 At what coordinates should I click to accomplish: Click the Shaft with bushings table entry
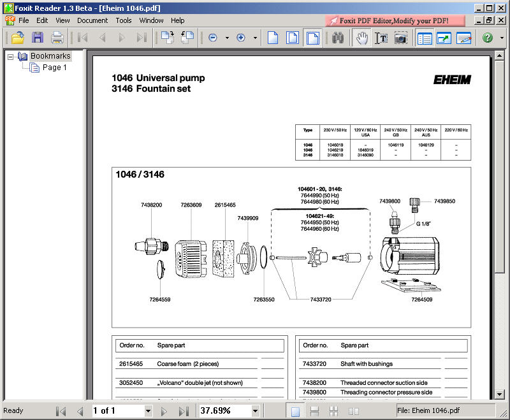coord(366,364)
